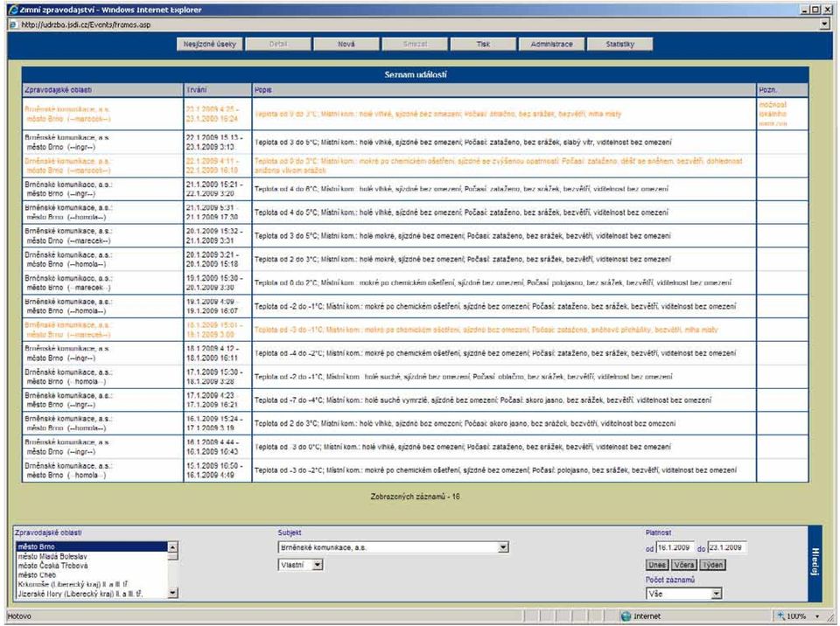Select město Cheb in the list
840x626 pixels.
click(92, 575)
